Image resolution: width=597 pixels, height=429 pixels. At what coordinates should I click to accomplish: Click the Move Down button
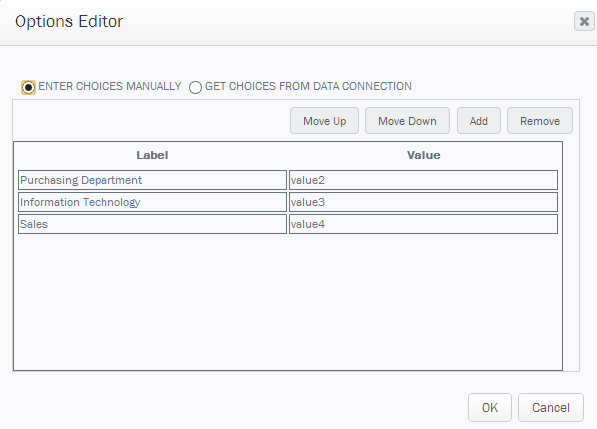point(407,121)
